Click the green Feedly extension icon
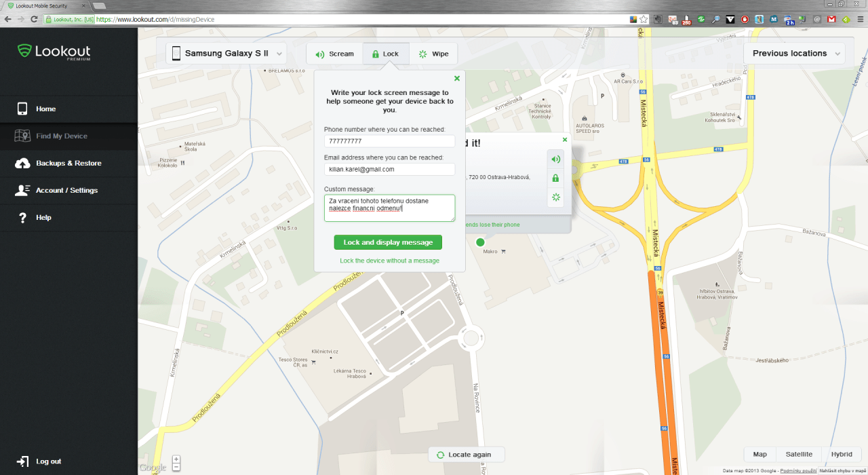The width and height of the screenshot is (868, 475). (x=846, y=20)
